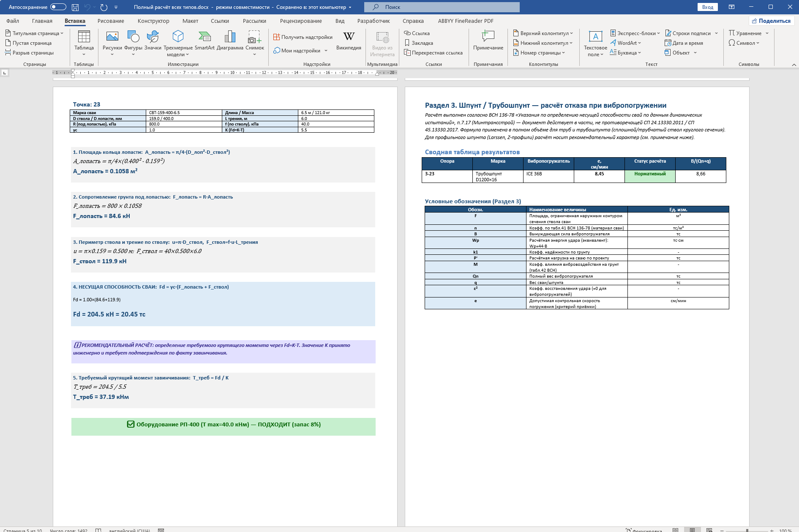Switch to the Рисование tab
799x532 pixels.
point(111,21)
